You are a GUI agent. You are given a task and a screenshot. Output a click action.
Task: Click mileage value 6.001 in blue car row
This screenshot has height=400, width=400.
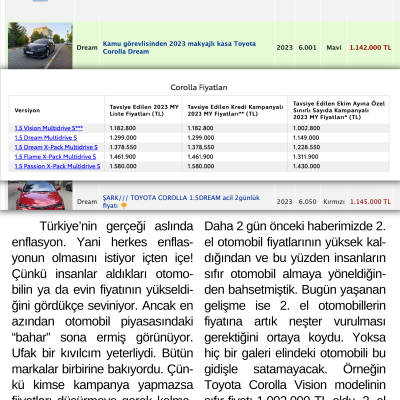(x=307, y=48)
